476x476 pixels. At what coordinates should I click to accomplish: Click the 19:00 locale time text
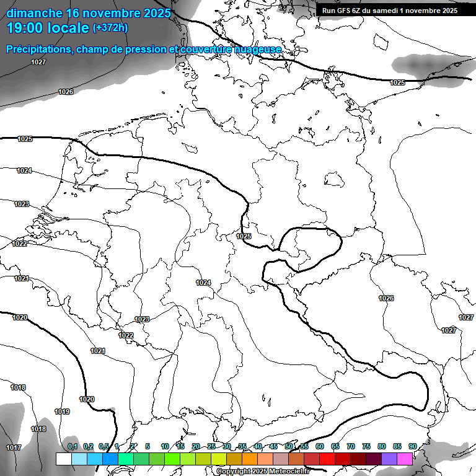coord(47,29)
